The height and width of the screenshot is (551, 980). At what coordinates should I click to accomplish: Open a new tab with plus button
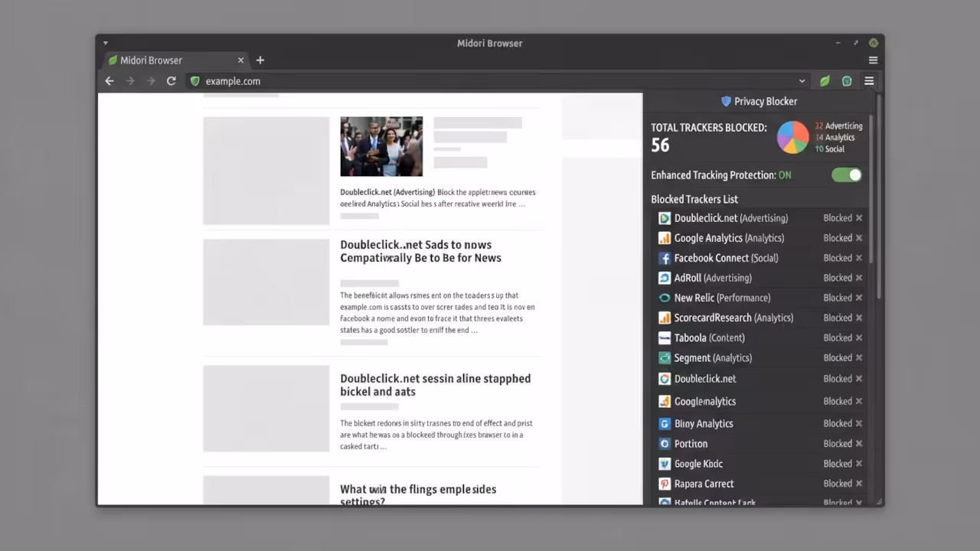[x=260, y=60]
